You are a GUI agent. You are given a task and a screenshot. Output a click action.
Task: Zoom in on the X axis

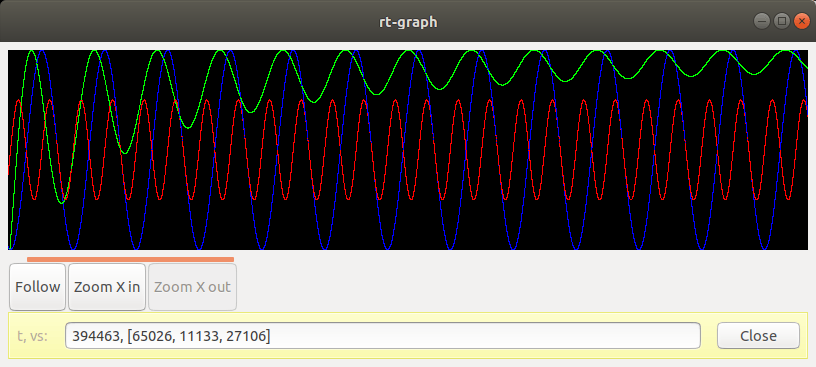[x=107, y=287]
